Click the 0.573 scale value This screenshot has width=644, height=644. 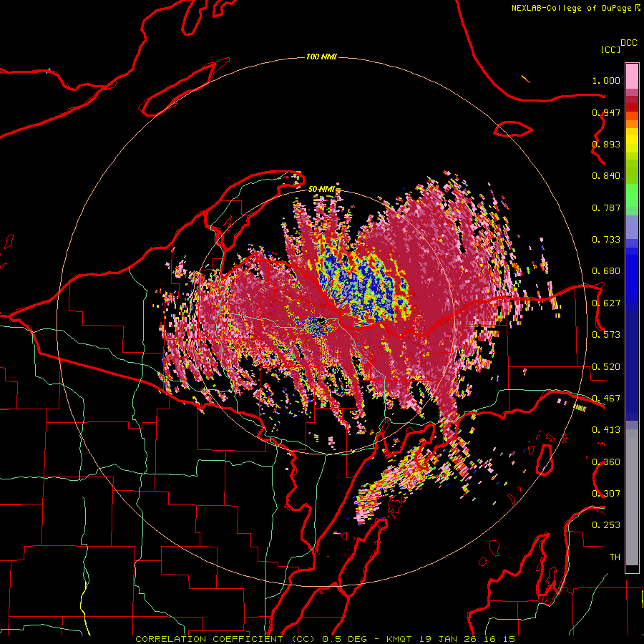[x=606, y=335]
